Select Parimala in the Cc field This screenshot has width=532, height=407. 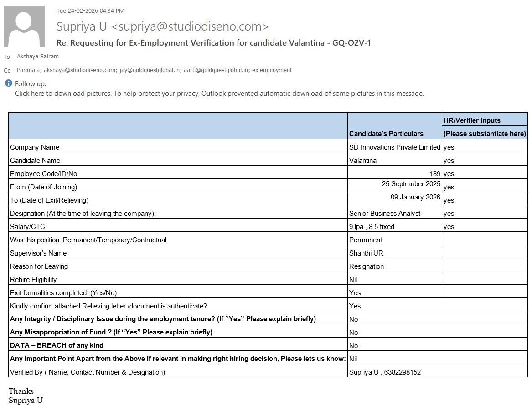28,70
